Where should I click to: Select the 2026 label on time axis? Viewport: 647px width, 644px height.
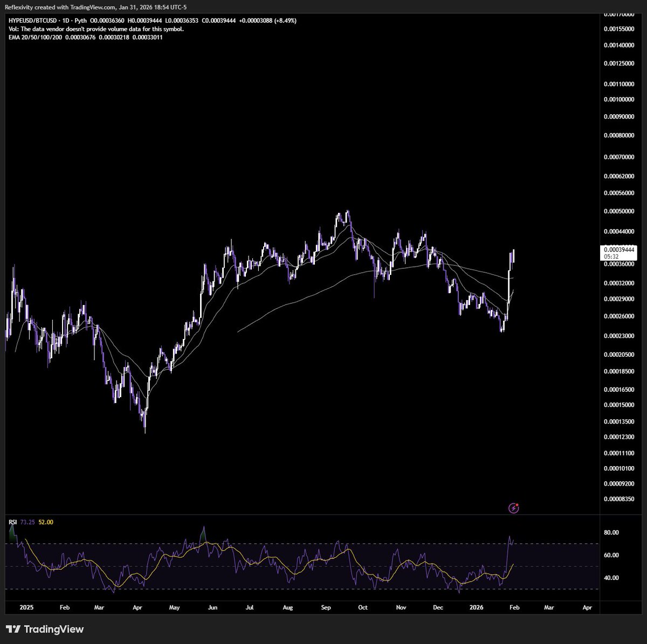476,607
